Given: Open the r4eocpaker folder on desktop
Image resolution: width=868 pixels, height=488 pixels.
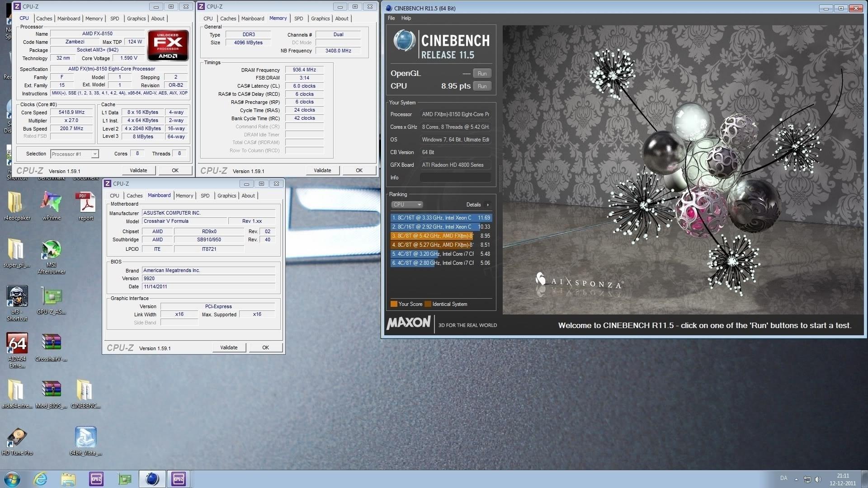Looking at the screenshot, I should tap(16, 206).
